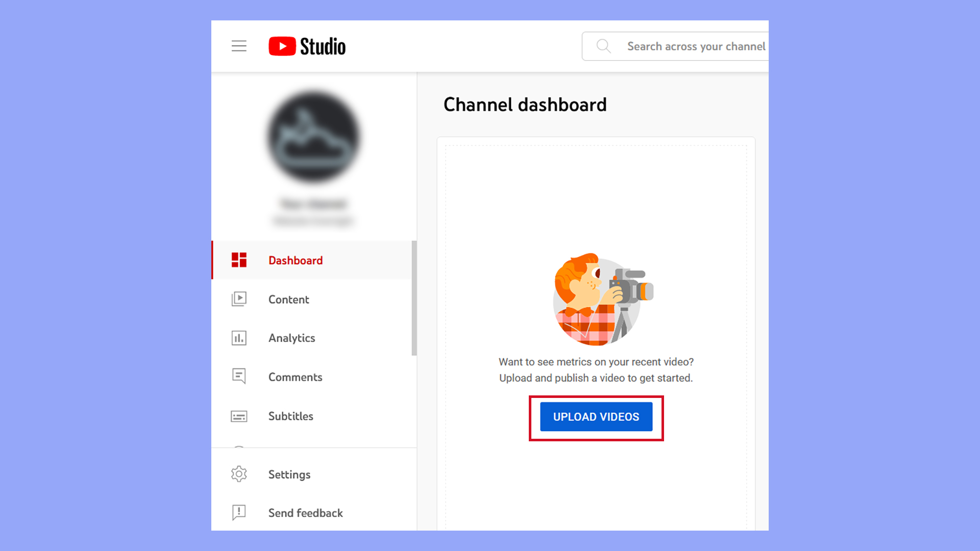The width and height of the screenshot is (980, 551).
Task: Click the UPLOAD VIDEOS button
Action: [596, 417]
